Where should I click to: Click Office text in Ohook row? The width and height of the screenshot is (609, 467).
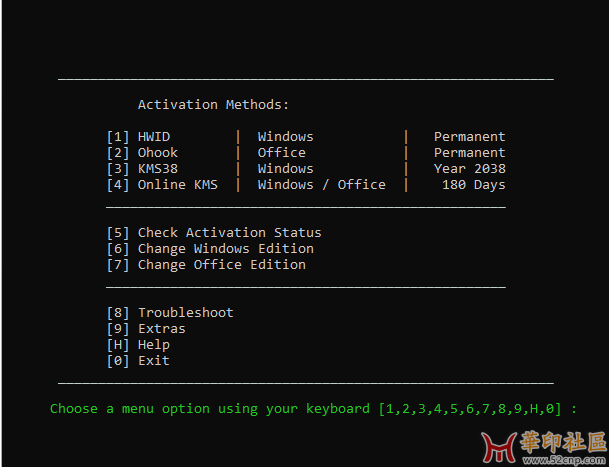282,153
